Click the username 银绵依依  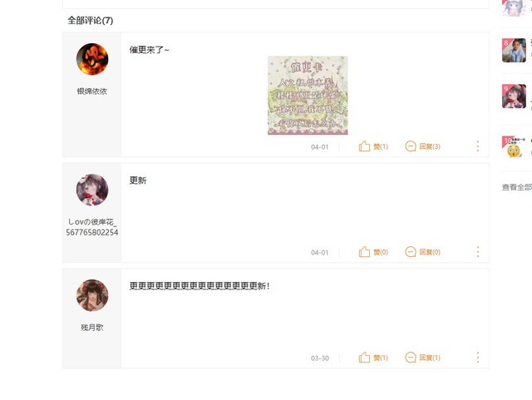[x=92, y=91]
